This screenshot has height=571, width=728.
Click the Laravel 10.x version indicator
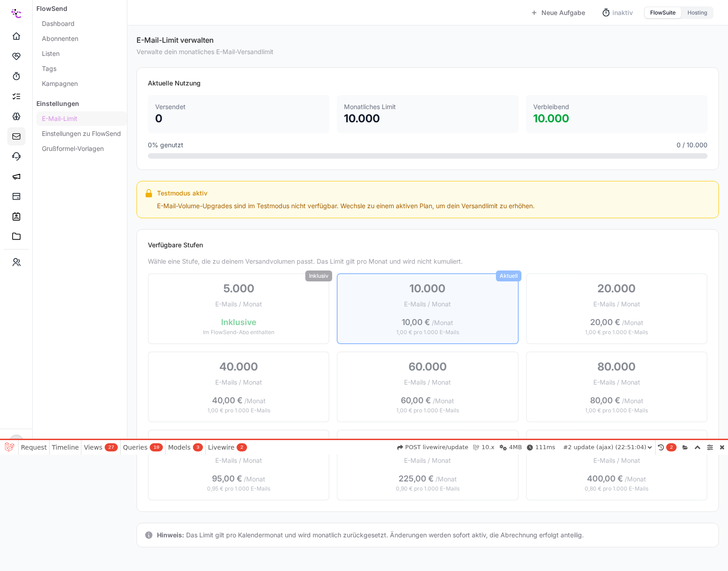[x=484, y=447]
